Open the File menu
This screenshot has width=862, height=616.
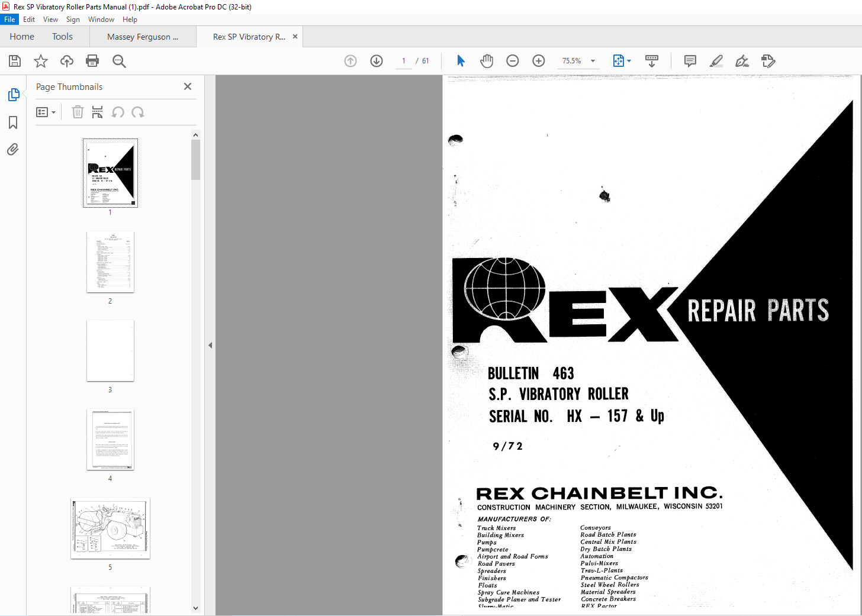[9, 20]
